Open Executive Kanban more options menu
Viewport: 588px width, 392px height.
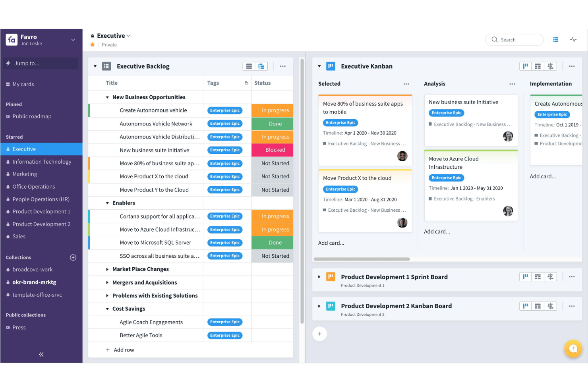click(572, 66)
